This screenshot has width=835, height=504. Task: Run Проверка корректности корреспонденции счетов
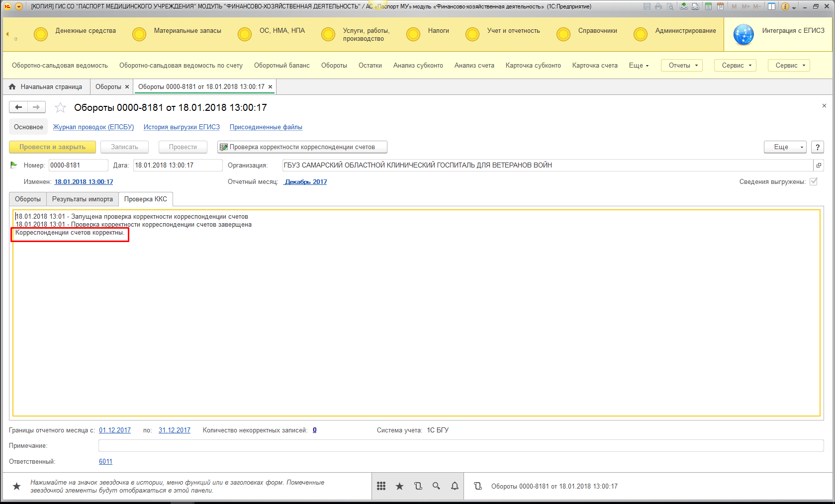302,147
